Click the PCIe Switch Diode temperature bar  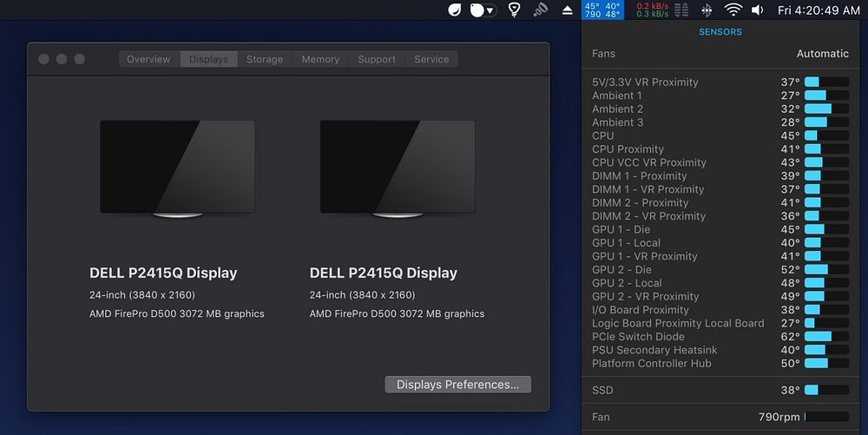coord(826,337)
